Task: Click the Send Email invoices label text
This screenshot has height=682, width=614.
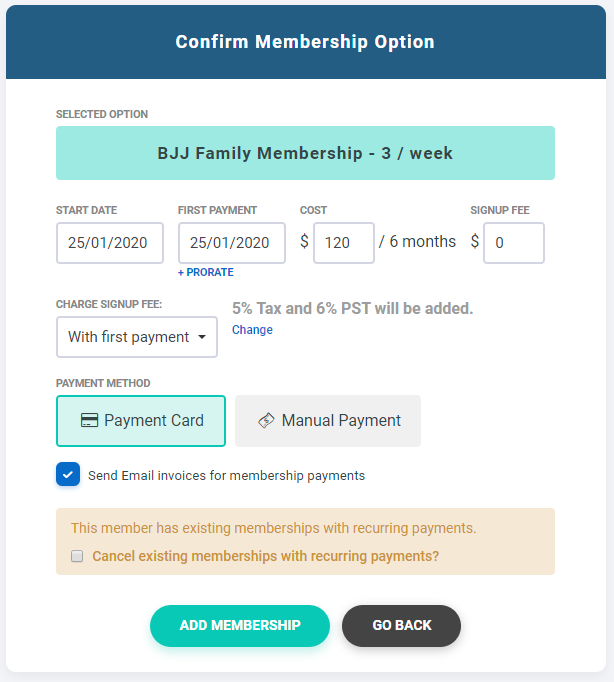Action: [x=226, y=476]
